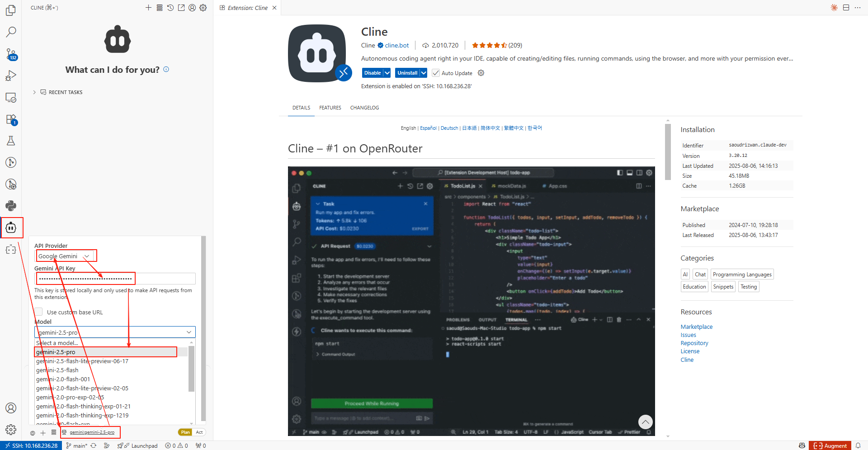Enable Use custom base URL checkbox
The width and height of the screenshot is (868, 450).
point(39,312)
